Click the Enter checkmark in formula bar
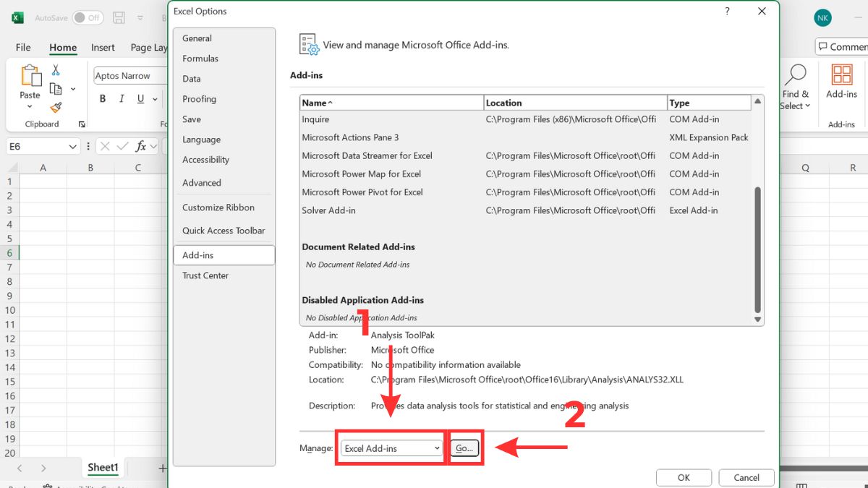This screenshot has width=868, height=488. 123,146
